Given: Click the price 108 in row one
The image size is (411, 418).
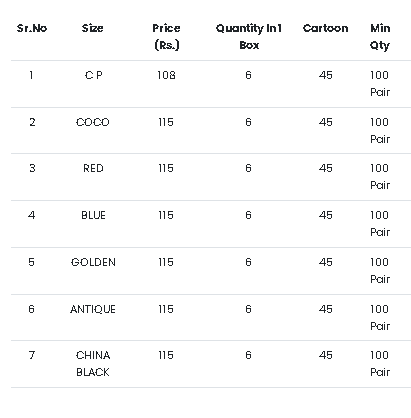Looking at the screenshot, I should click(166, 75).
